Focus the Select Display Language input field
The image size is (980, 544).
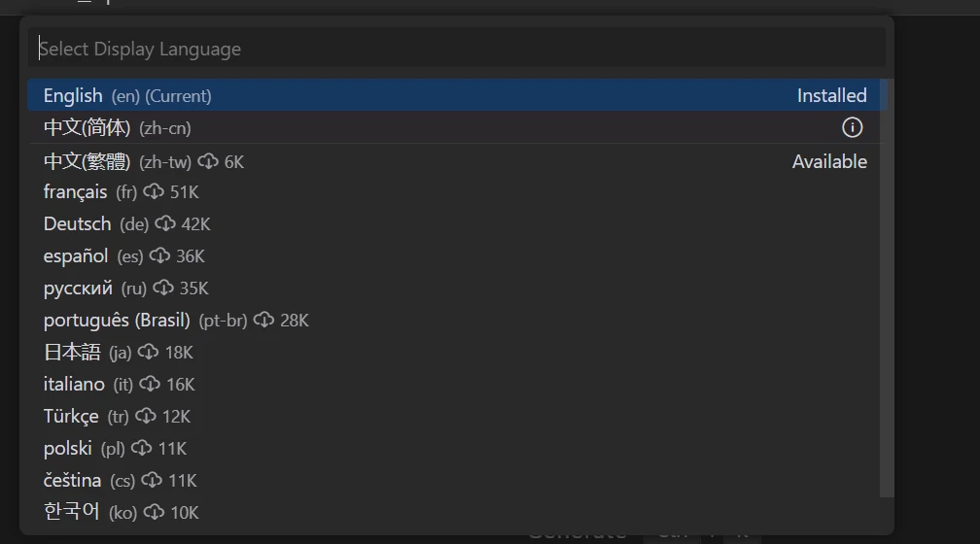pos(457,49)
